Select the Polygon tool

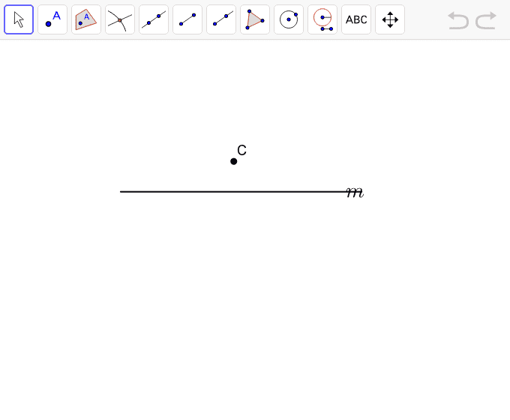click(255, 19)
